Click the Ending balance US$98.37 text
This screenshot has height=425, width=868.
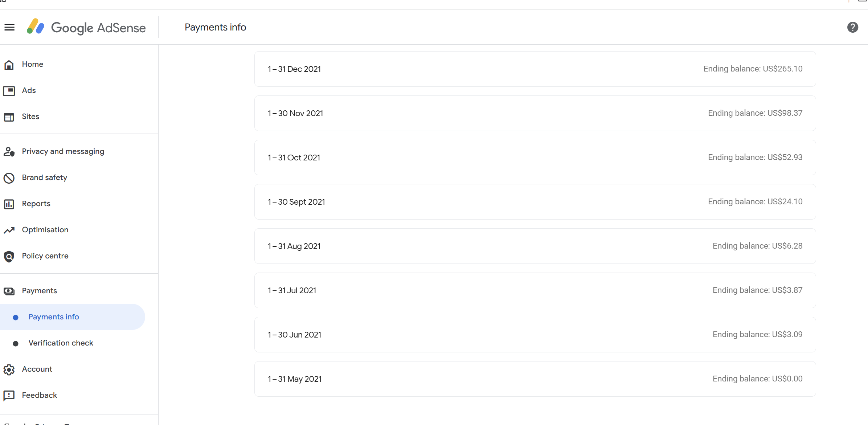tap(755, 113)
